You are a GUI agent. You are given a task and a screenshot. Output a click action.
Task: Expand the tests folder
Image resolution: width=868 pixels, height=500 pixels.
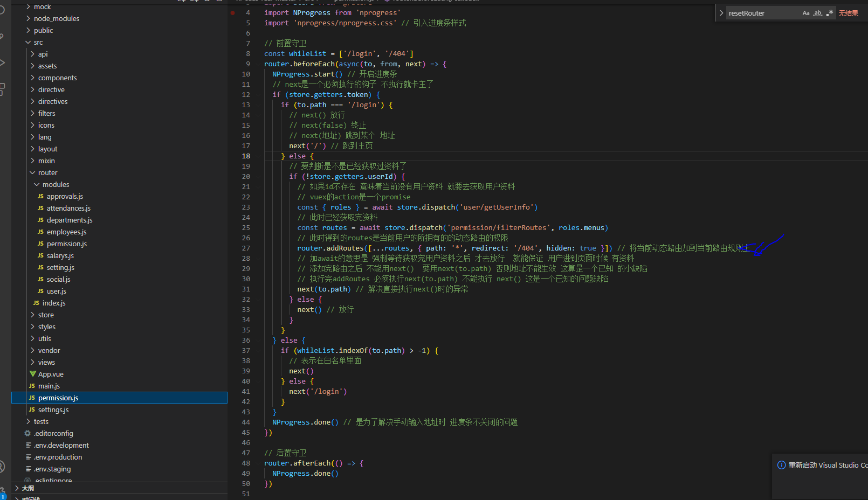click(x=28, y=421)
